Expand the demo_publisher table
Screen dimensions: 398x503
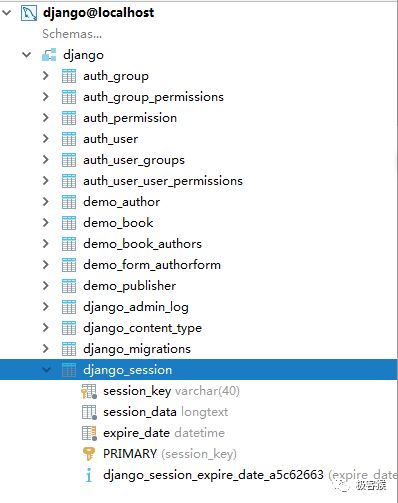46,286
